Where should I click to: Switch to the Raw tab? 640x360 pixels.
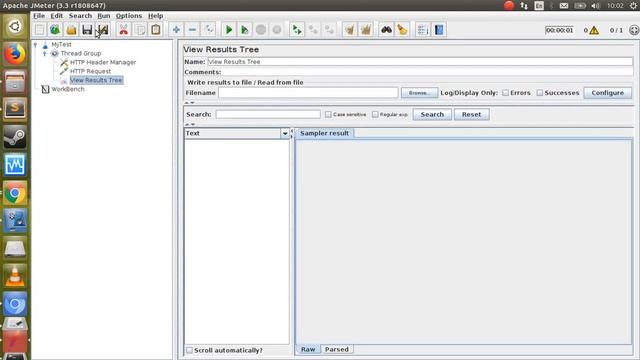(x=308, y=349)
